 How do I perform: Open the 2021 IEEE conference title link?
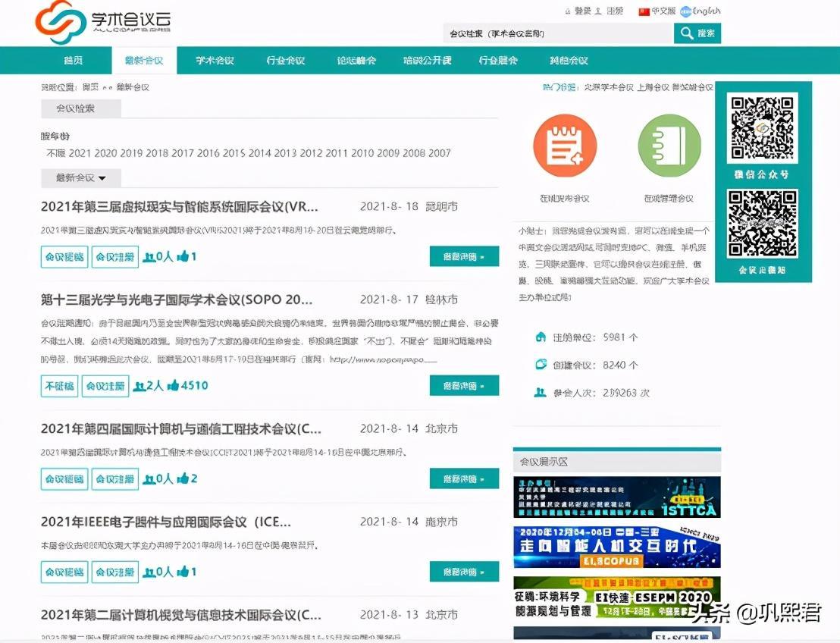point(165,522)
